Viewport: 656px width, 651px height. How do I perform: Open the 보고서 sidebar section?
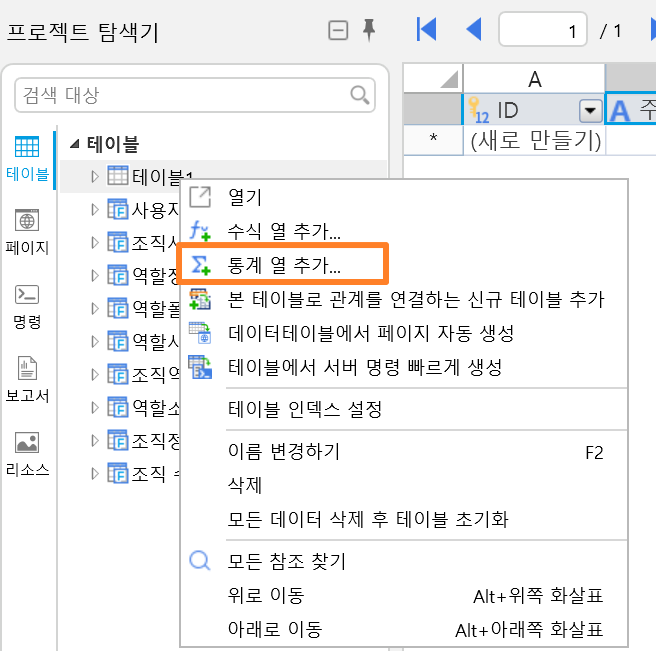(x=27, y=379)
